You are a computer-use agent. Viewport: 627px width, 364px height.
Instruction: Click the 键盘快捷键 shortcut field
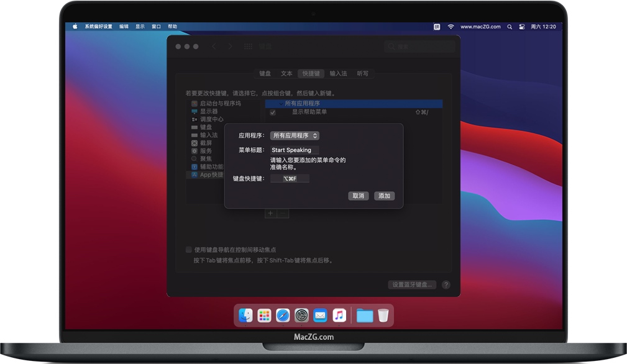290,179
